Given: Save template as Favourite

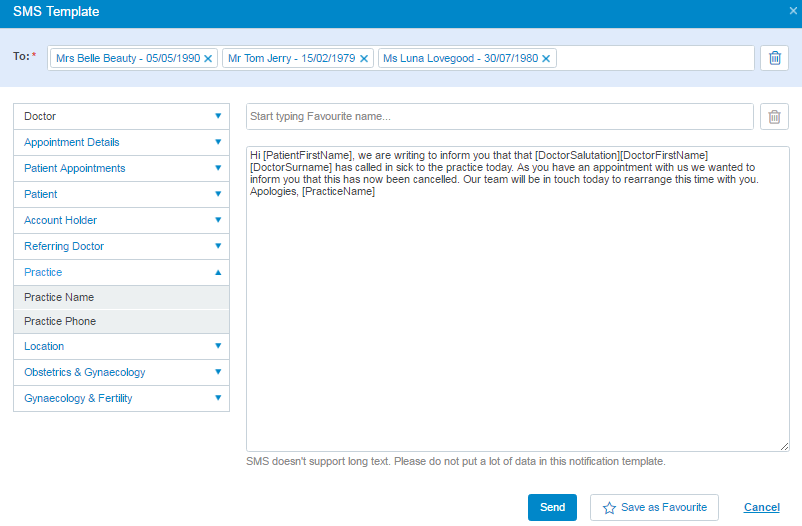Looking at the screenshot, I should (x=654, y=507).
